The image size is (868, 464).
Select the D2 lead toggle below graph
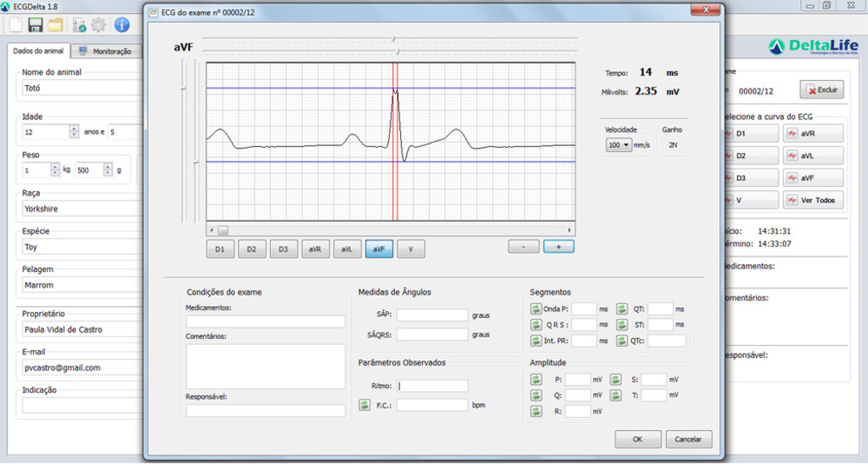[251, 249]
